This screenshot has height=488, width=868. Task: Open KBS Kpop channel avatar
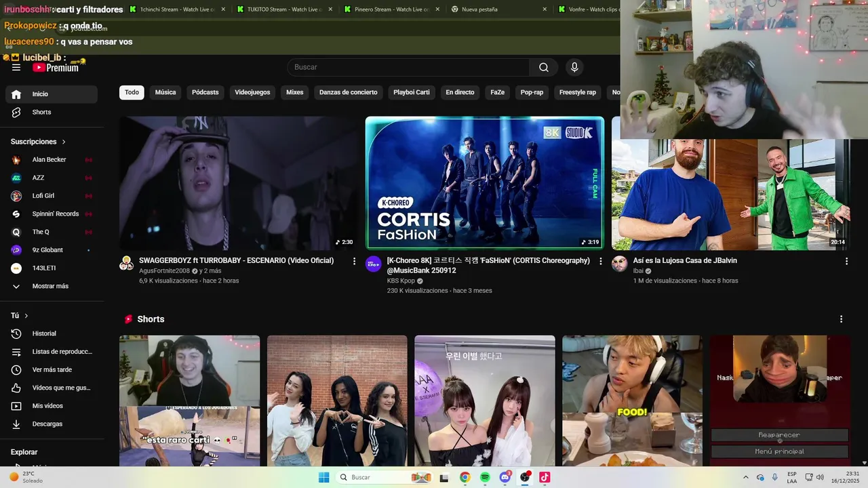(373, 264)
